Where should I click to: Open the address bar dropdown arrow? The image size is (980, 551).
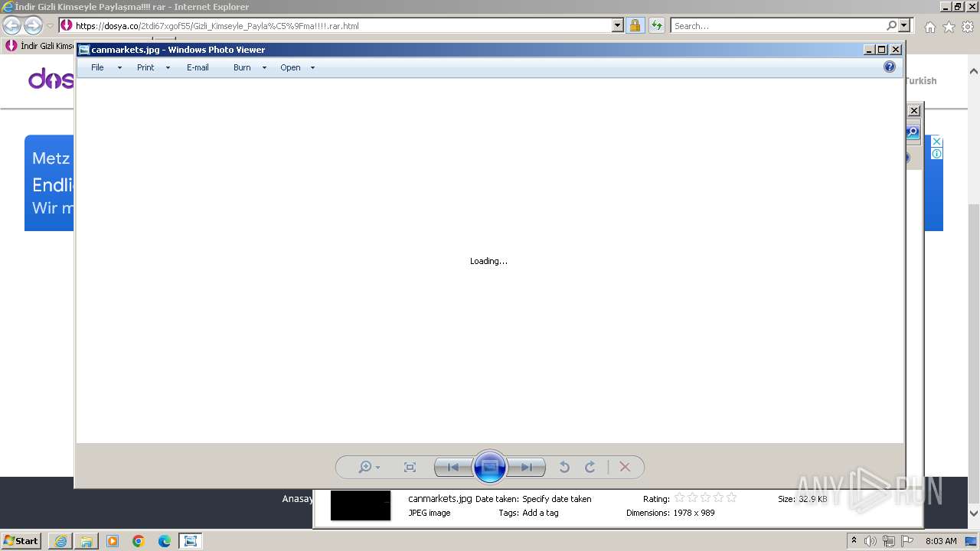point(618,25)
